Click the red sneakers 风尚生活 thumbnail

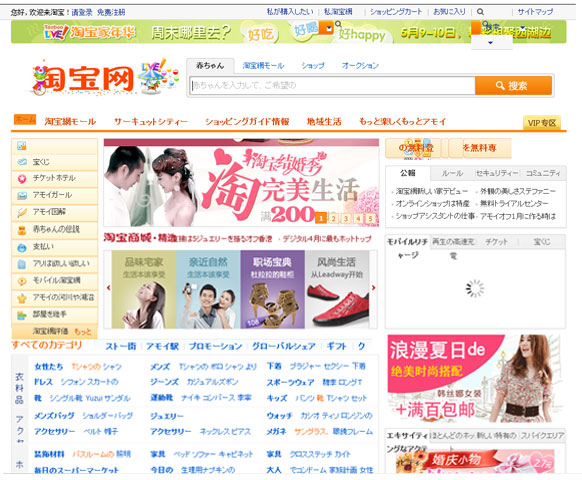337,289
